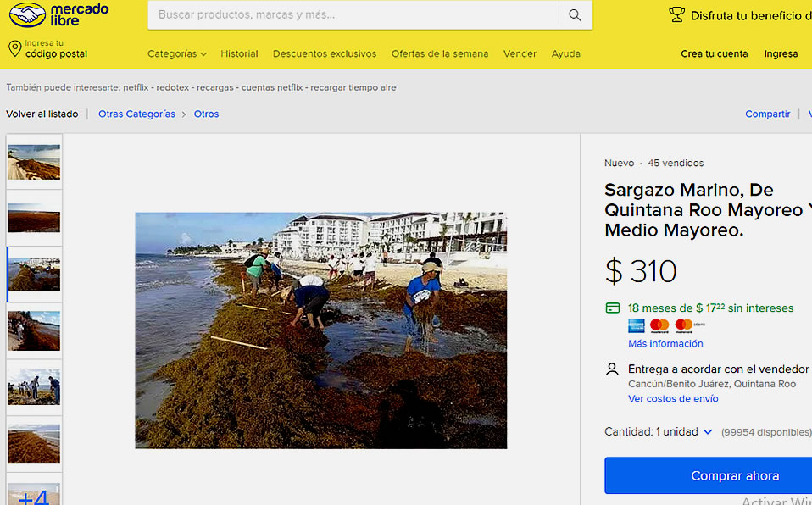
Task: Click the trophy benefit icon
Action: (x=677, y=15)
